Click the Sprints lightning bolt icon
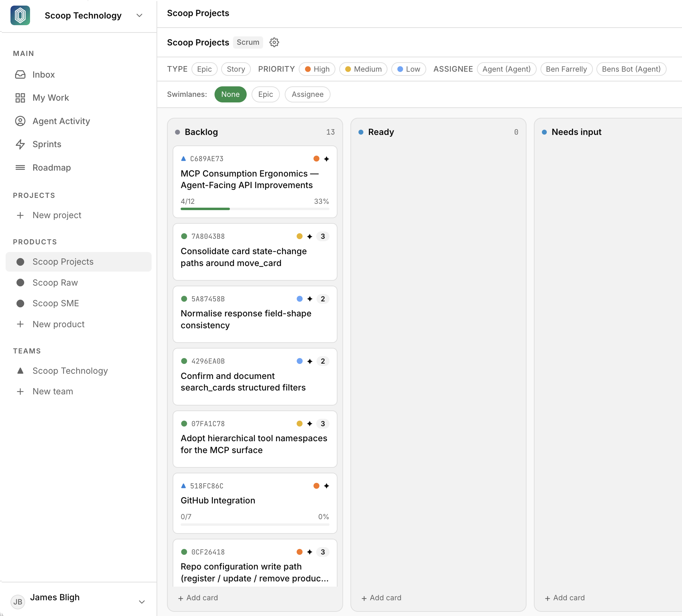This screenshot has height=616, width=682. (x=20, y=144)
